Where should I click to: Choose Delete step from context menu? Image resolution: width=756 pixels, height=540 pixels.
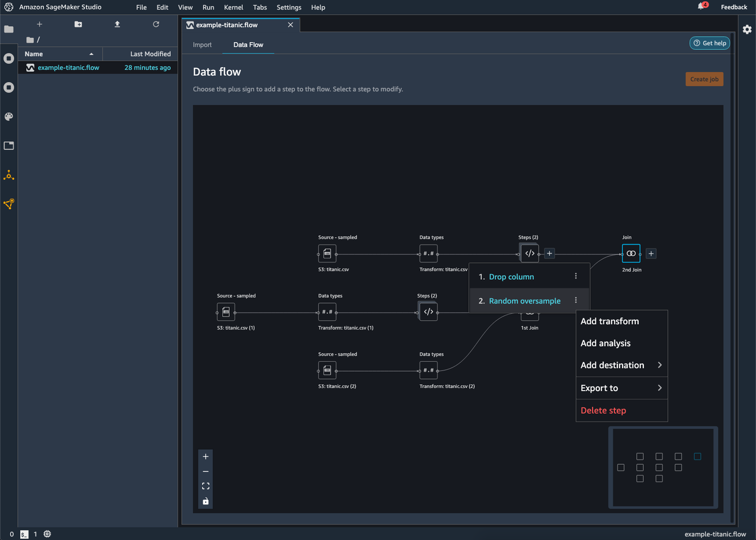click(x=622, y=410)
